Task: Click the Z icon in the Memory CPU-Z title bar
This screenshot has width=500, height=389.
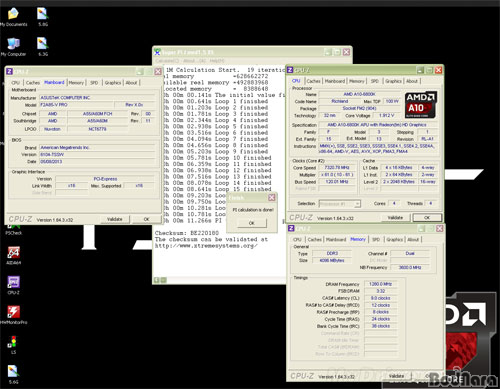Action: (291, 228)
